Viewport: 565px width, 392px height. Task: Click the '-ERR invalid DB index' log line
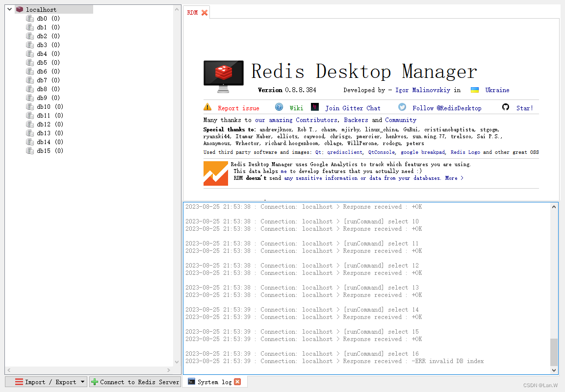coord(334,361)
